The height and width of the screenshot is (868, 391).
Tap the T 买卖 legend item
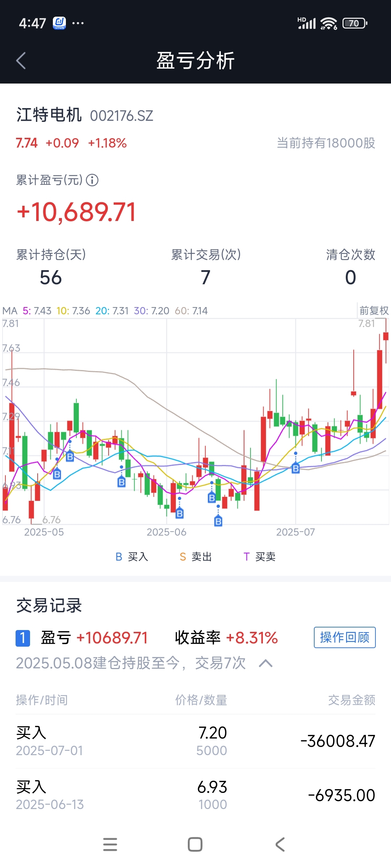(260, 557)
